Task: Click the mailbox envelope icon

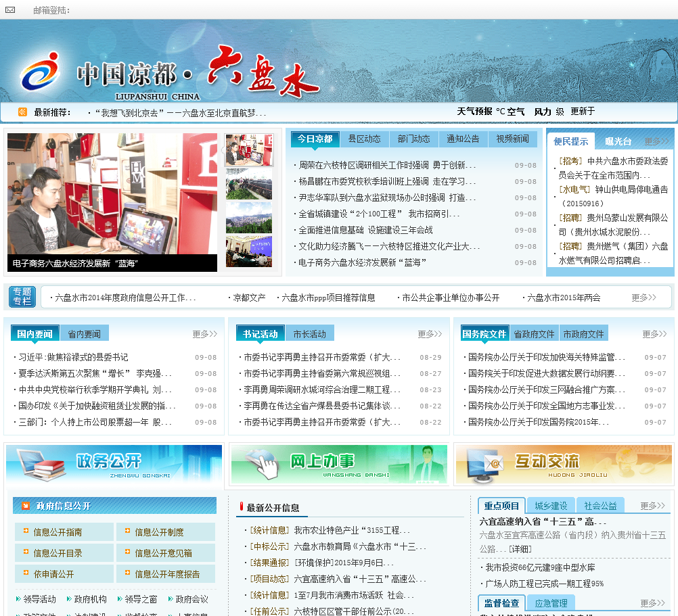Action: tap(10, 10)
